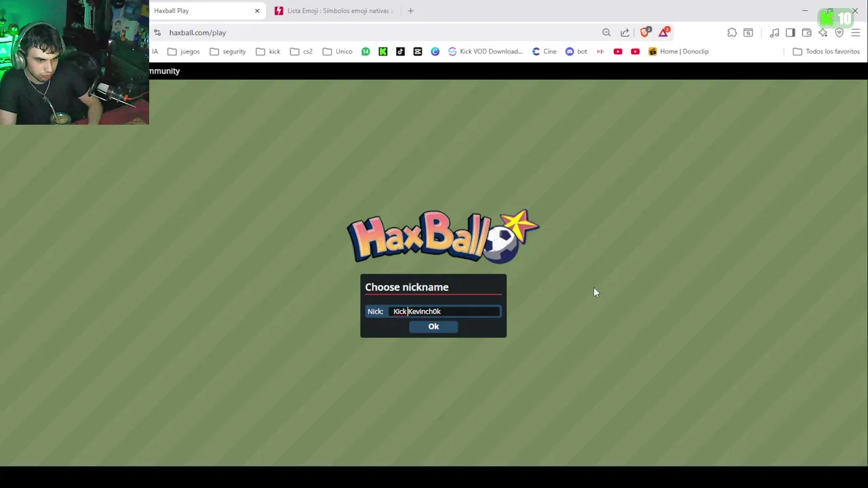Image resolution: width=868 pixels, height=488 pixels.
Task: Open the Unico bookmark folder
Action: [x=337, y=52]
